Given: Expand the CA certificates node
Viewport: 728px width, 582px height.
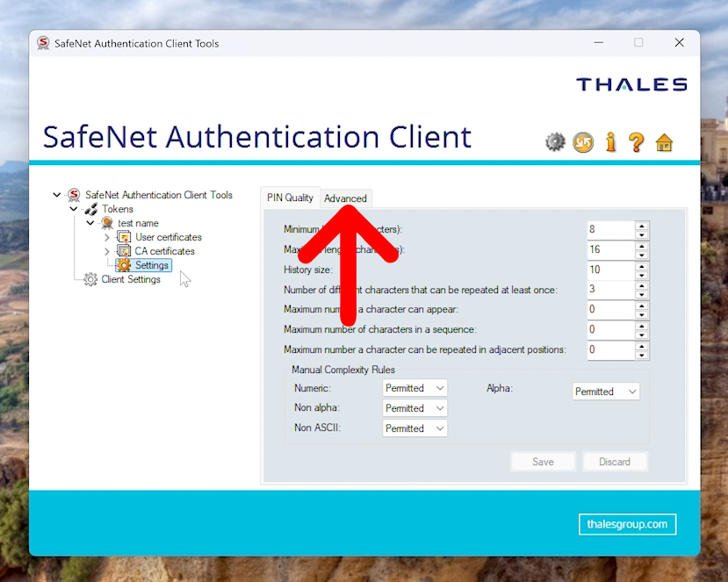Looking at the screenshot, I should [107, 251].
